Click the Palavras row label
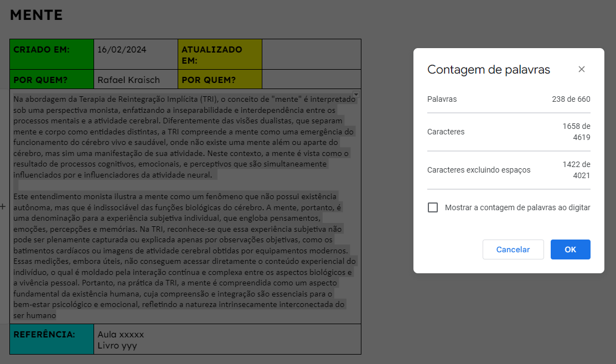Image resolution: width=616 pixels, height=364 pixels. pos(442,99)
